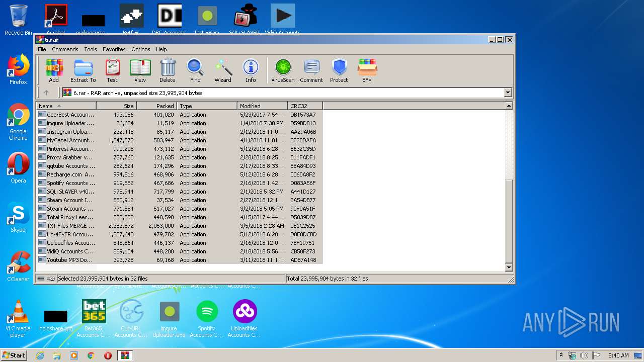
Task: Select the Proxy Grabber file row
Action: (x=180, y=157)
